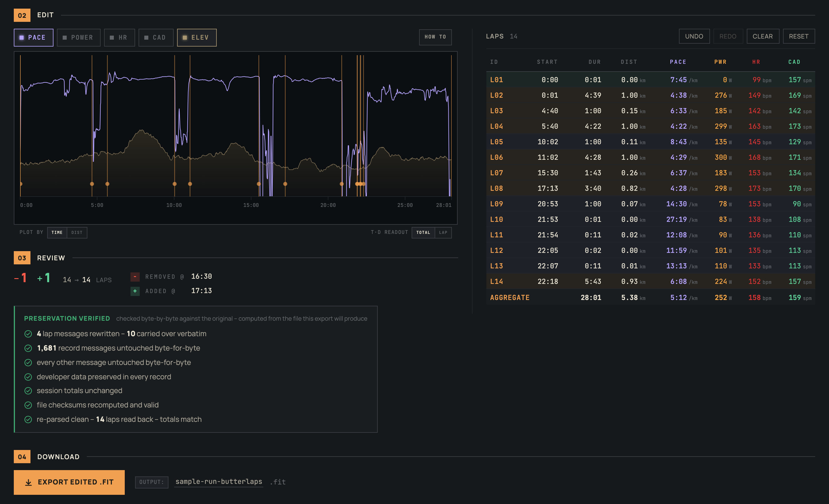829x504 pixels.
Task: Click the RESET laps button
Action: click(799, 36)
